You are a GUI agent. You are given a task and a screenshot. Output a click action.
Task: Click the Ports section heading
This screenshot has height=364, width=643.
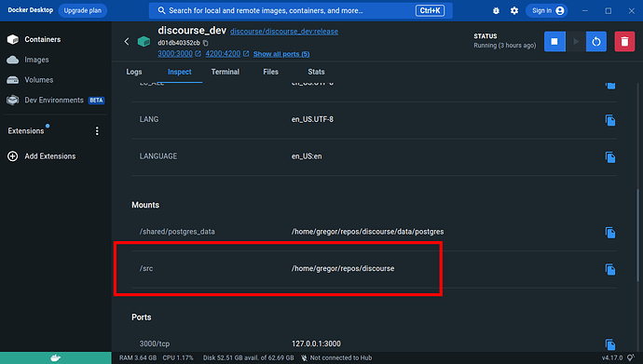[142, 317]
